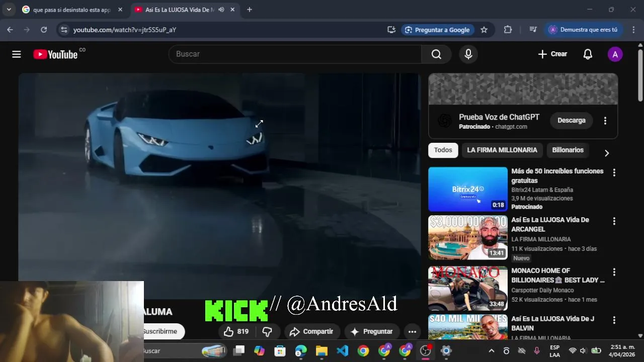644x362 pixels.
Task: Open Chrome extensions puzzle icon
Action: point(508,30)
